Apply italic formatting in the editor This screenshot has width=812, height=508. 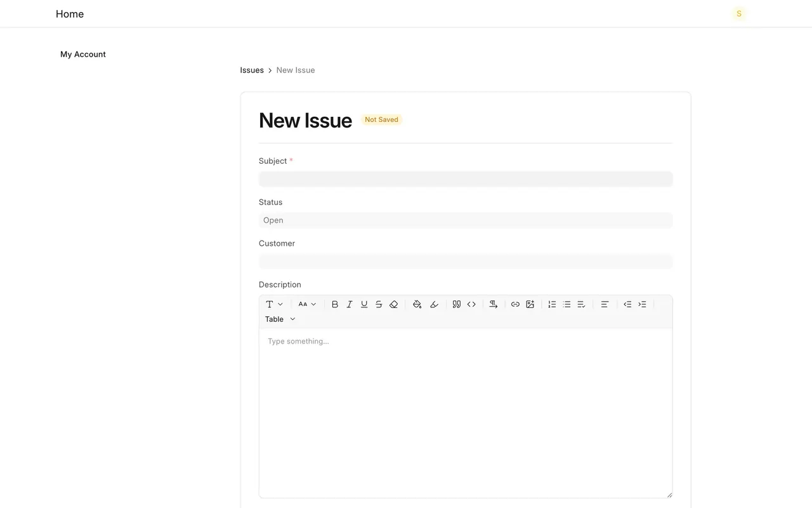click(x=350, y=304)
